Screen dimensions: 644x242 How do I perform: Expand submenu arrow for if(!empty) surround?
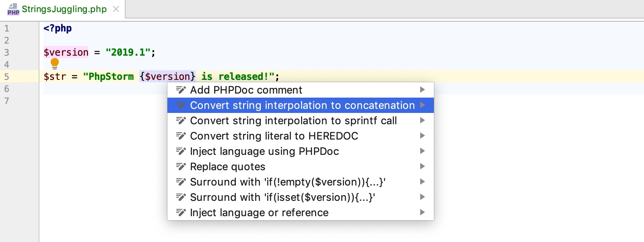pos(422,181)
